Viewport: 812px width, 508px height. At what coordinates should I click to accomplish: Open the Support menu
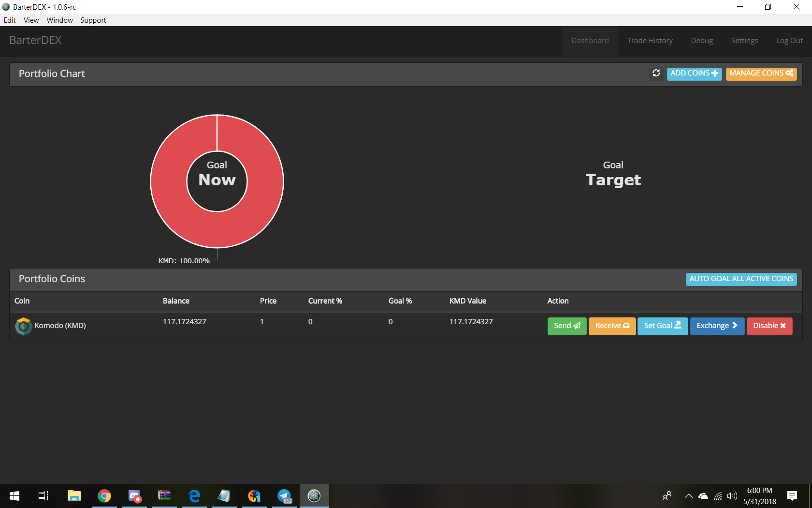click(93, 20)
